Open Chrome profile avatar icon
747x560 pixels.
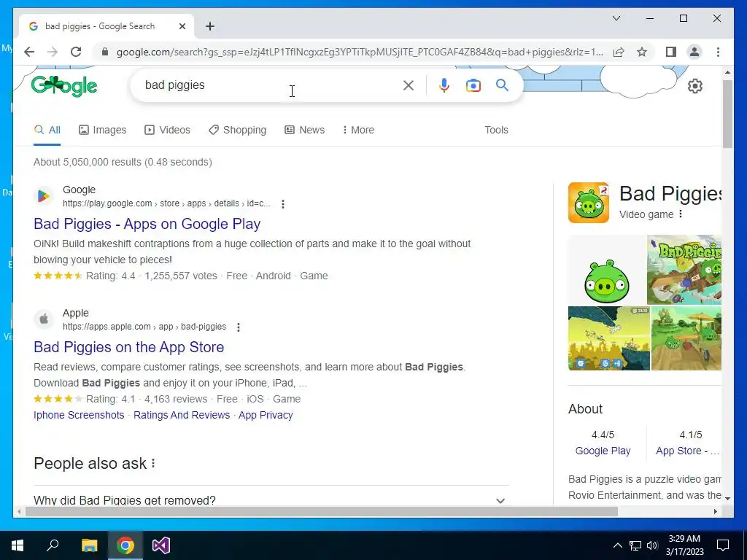pos(694,52)
